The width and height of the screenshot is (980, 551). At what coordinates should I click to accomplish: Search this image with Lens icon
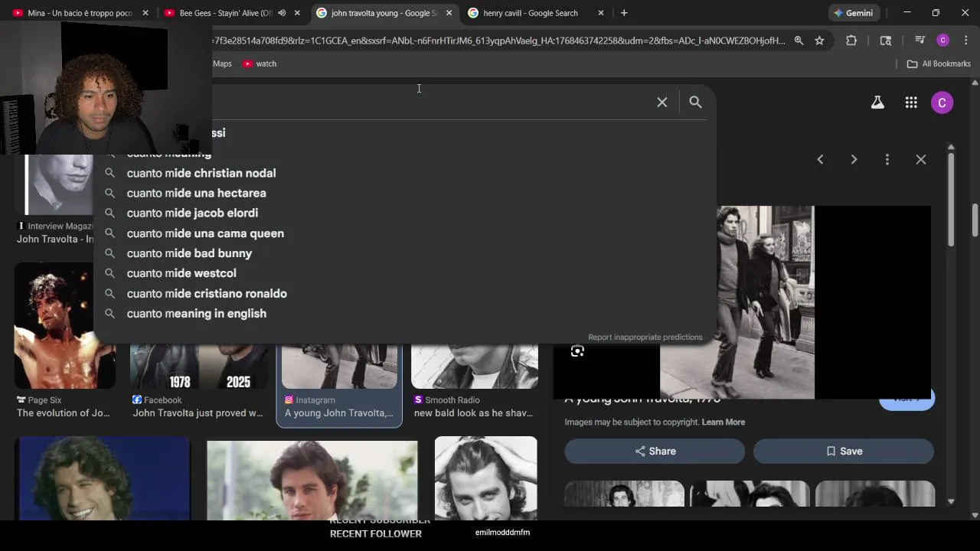point(577,351)
